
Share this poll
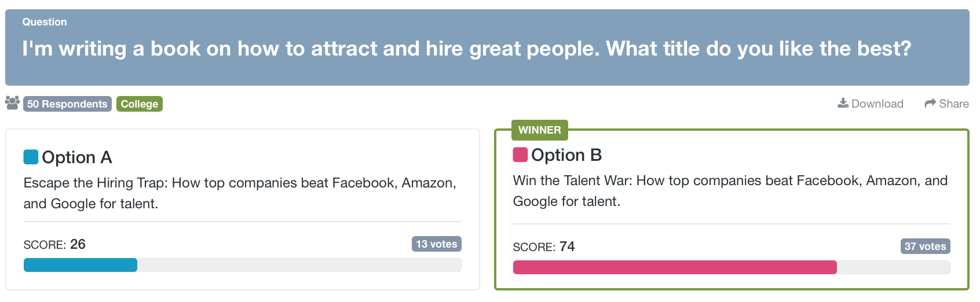coord(946,104)
